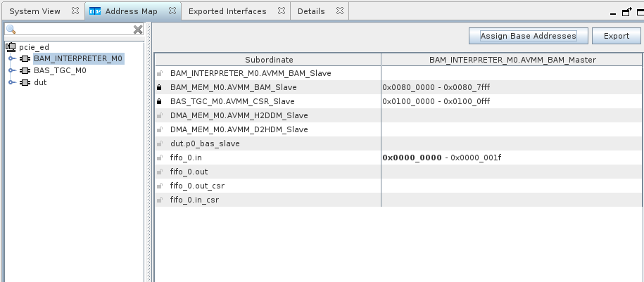This screenshot has height=282, width=644.
Task: Select the BAM_INTERPRETER_M0.AVMM_BAM_Slave row name
Action: 251,73
